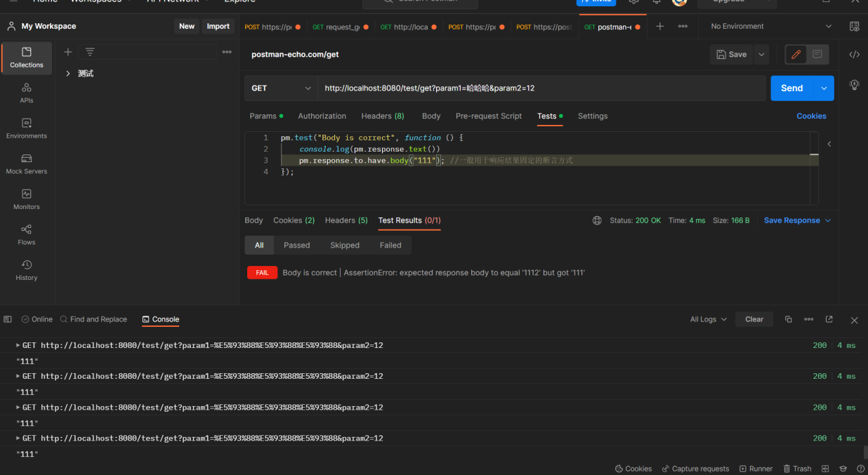The image size is (868, 475).
Task: Open the Collections sidebar section
Action: point(27,58)
